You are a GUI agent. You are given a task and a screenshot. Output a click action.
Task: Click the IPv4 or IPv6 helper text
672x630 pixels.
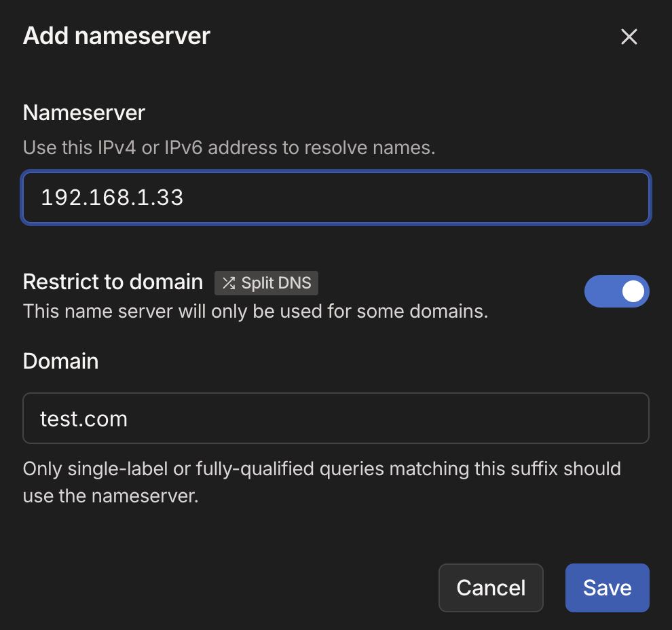pyautogui.click(x=229, y=147)
